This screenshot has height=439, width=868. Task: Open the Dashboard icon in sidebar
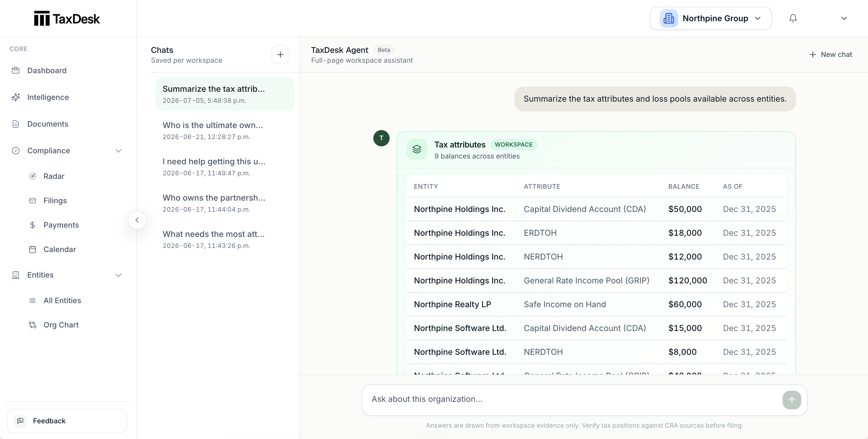pyautogui.click(x=15, y=71)
